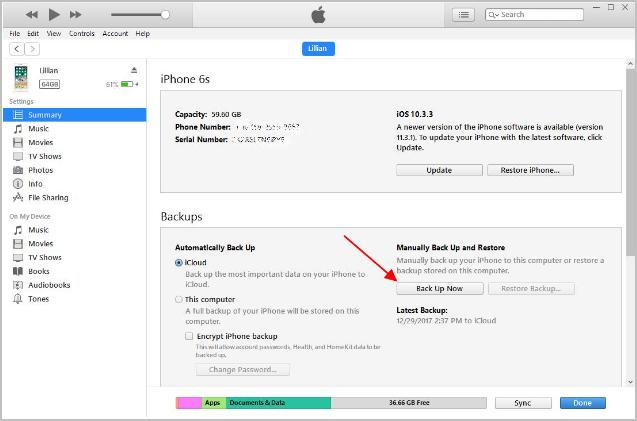Click the Change Password button
Image resolution: width=637 pixels, height=421 pixels.
[243, 370]
